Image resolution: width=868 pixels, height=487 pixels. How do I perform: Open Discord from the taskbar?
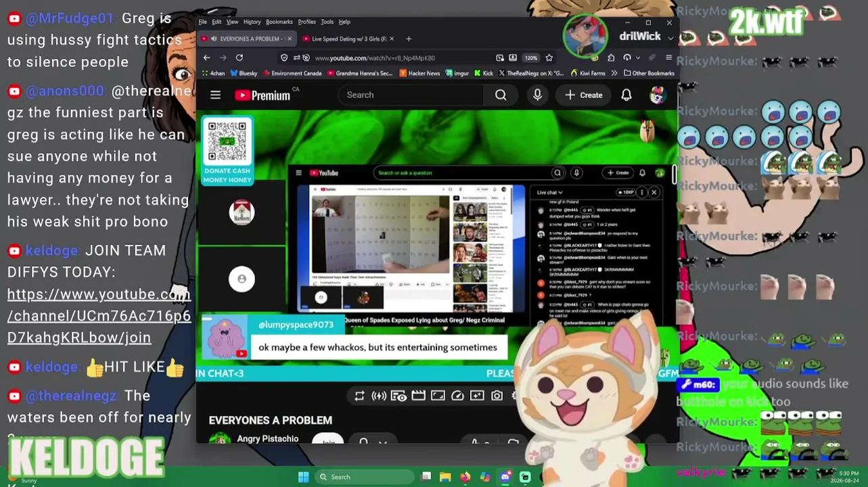tap(505, 477)
